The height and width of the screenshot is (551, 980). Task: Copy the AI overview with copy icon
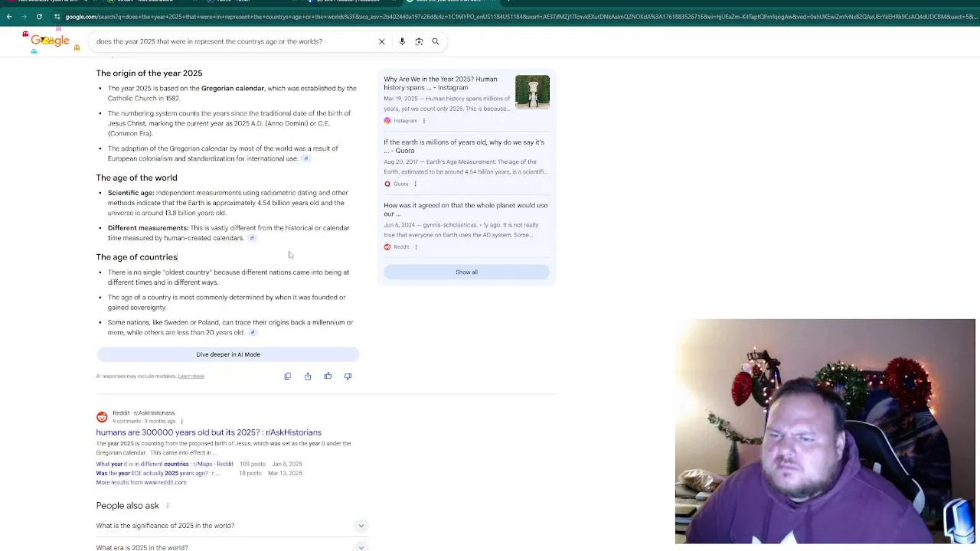click(288, 377)
